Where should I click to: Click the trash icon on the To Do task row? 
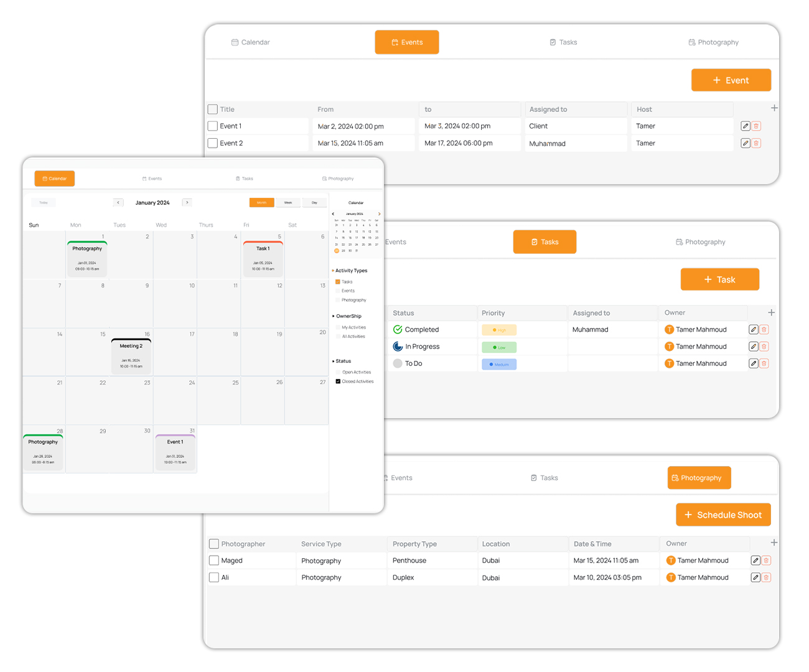click(x=764, y=363)
